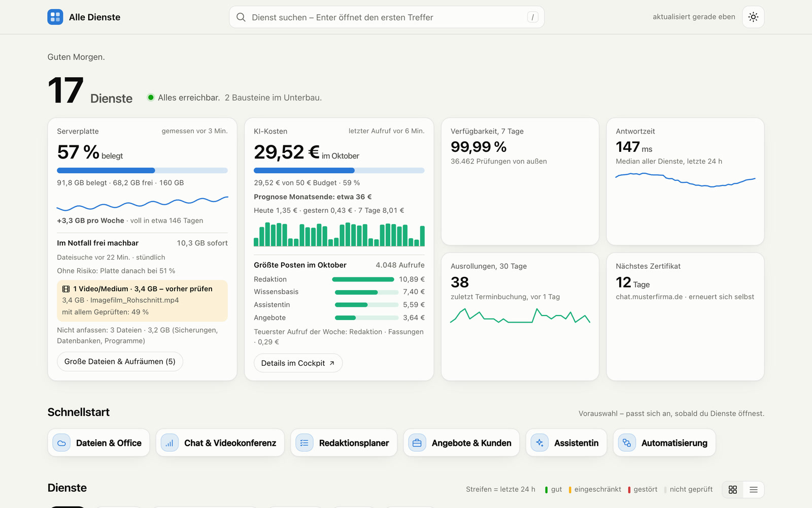
Task: Click the slash shortcut key badge
Action: (x=532, y=17)
